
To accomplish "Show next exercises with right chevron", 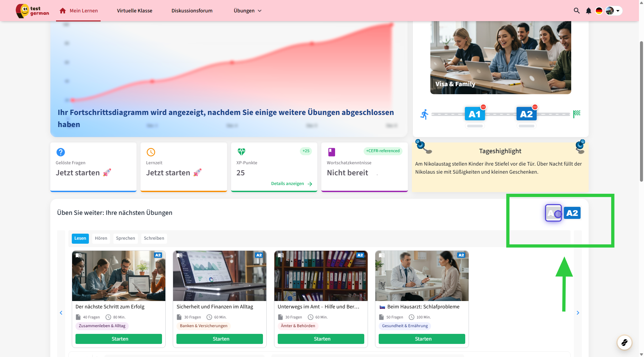I will pyautogui.click(x=578, y=313).
